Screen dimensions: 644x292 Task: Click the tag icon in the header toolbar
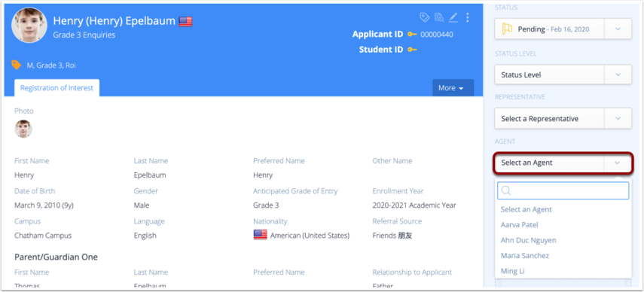point(424,17)
